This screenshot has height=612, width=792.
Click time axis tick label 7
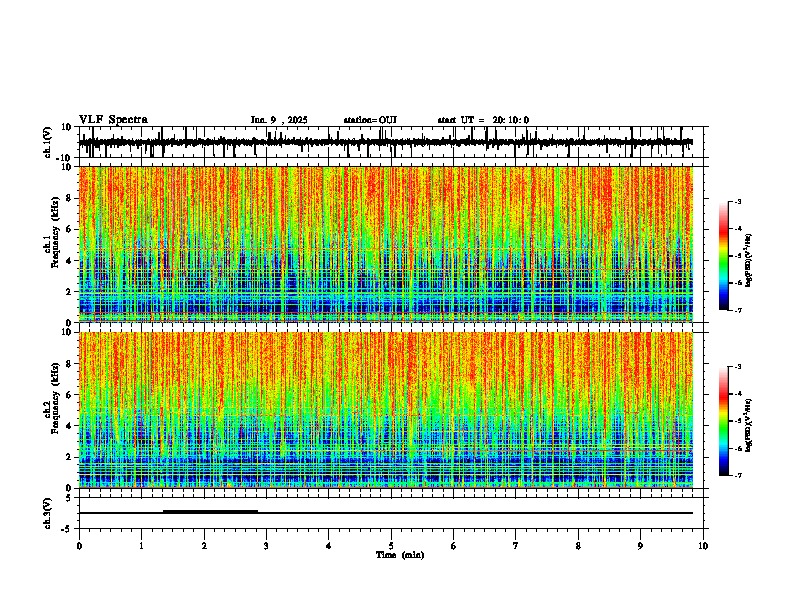pyautogui.click(x=516, y=546)
